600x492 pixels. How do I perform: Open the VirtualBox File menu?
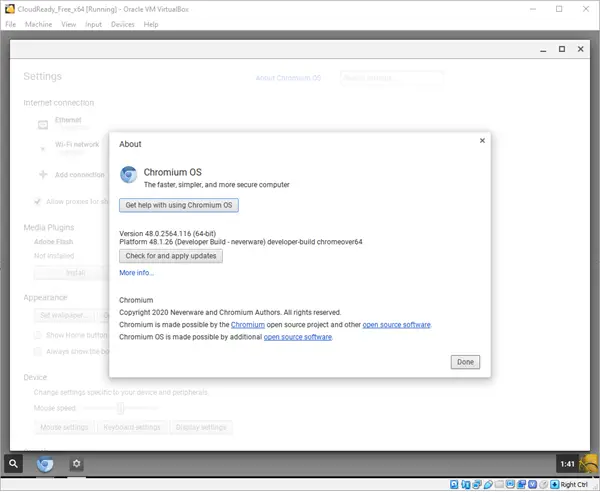11,24
